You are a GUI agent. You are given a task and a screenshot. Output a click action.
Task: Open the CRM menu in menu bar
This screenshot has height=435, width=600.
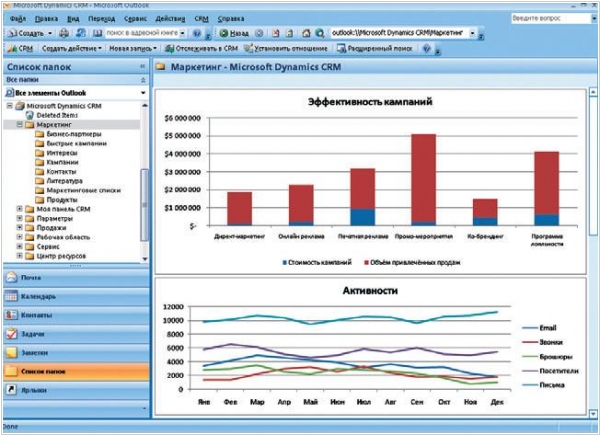(201, 19)
